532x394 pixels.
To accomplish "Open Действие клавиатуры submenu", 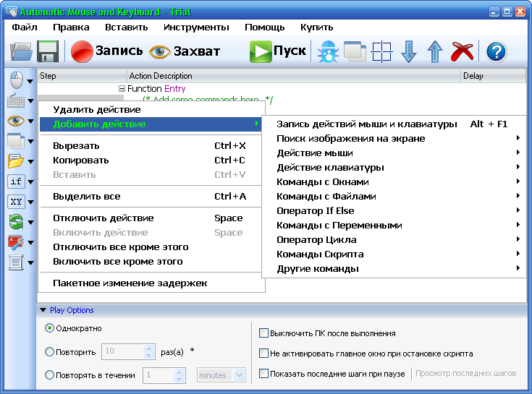I will click(394, 167).
